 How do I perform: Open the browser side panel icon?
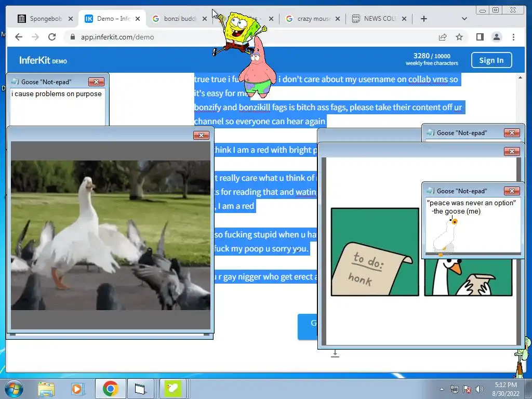click(480, 37)
